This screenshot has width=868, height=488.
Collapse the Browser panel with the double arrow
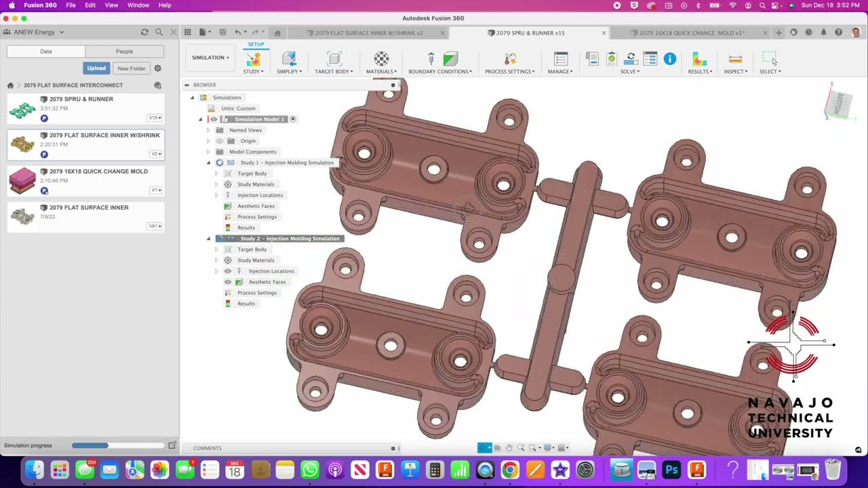point(186,85)
